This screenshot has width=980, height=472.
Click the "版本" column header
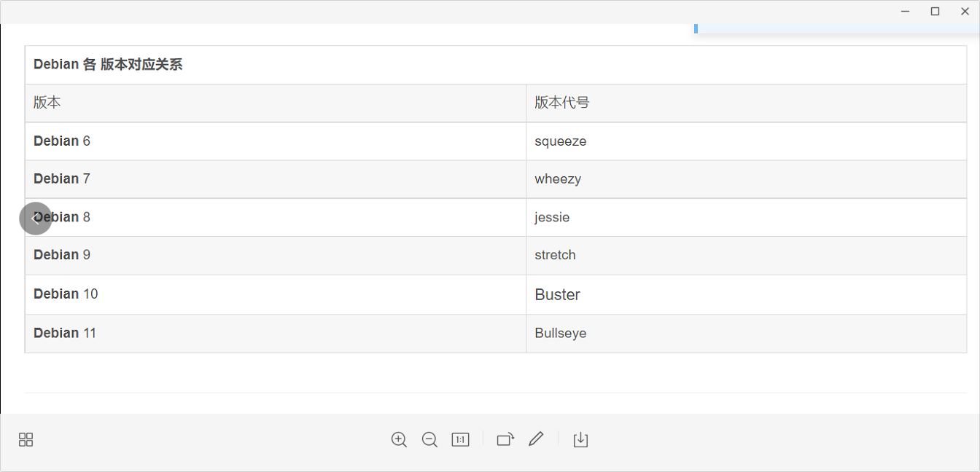coord(276,103)
